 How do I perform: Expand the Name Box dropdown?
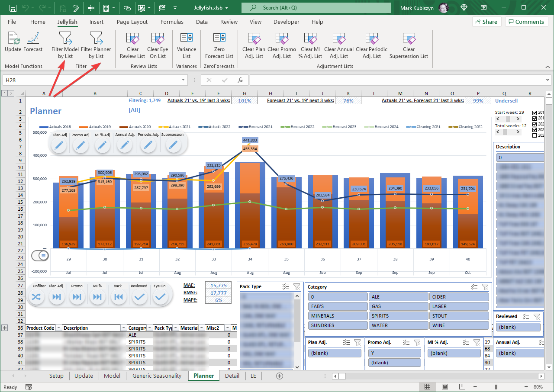tap(184, 80)
